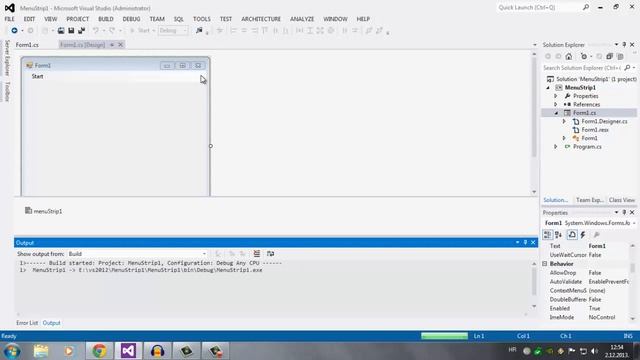Toggle Word Wrap in Output toolbar
Screen dimensions: 640x360
270,253
